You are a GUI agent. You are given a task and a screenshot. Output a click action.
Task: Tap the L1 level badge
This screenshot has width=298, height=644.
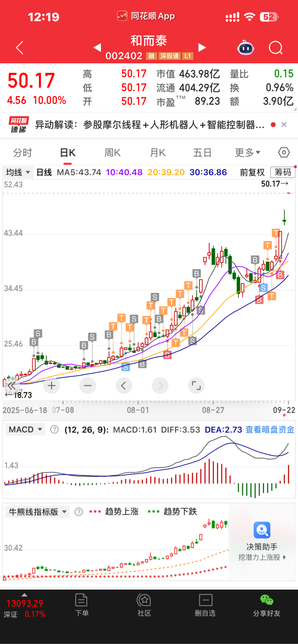click(x=188, y=56)
